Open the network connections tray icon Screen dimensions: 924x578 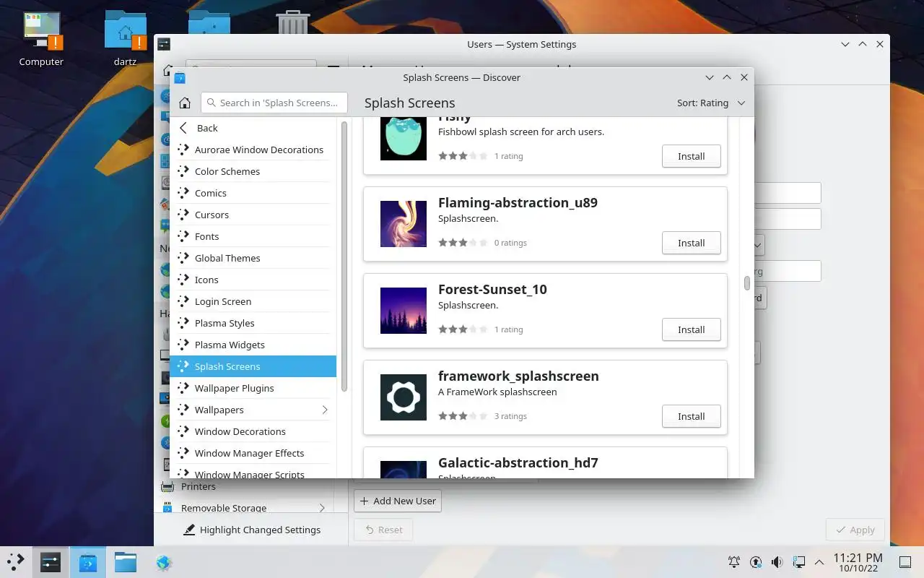coord(798,561)
